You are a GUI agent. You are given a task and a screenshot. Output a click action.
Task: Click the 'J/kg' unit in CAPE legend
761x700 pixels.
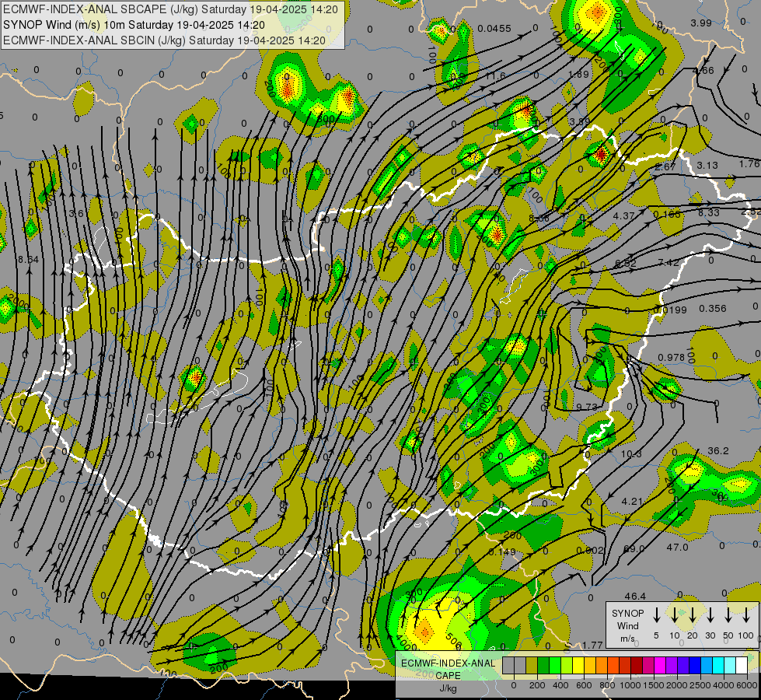448,688
